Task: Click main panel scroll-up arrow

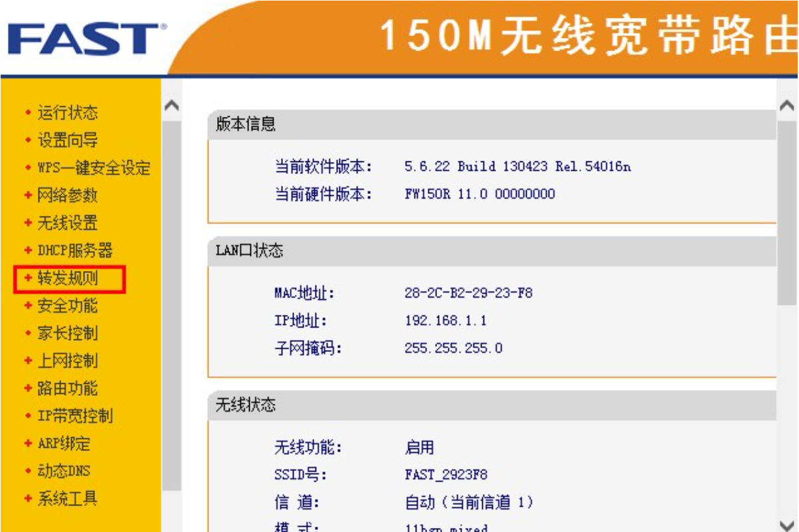Action: point(787,106)
